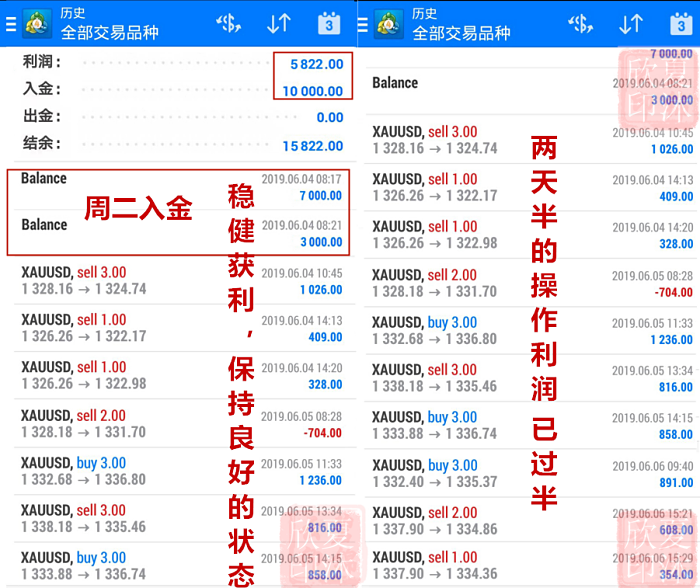Select the 历史 title in the right header
The height and width of the screenshot is (588, 700).
pos(424,14)
